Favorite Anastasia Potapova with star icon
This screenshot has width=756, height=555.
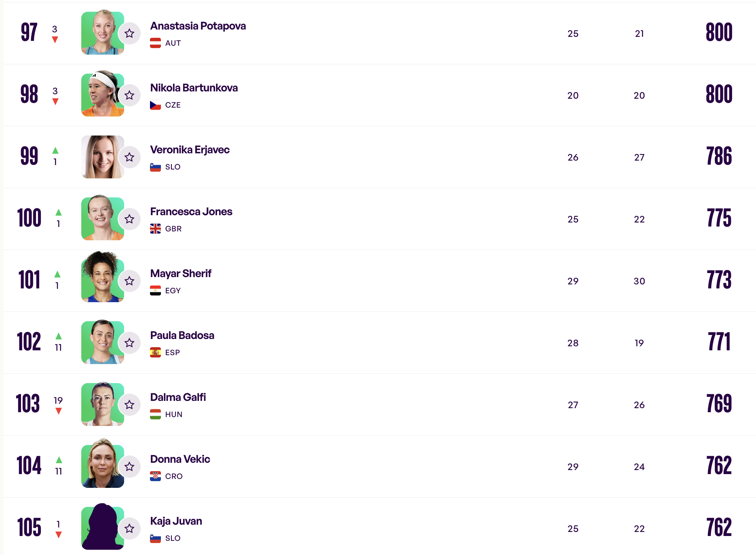tap(129, 33)
